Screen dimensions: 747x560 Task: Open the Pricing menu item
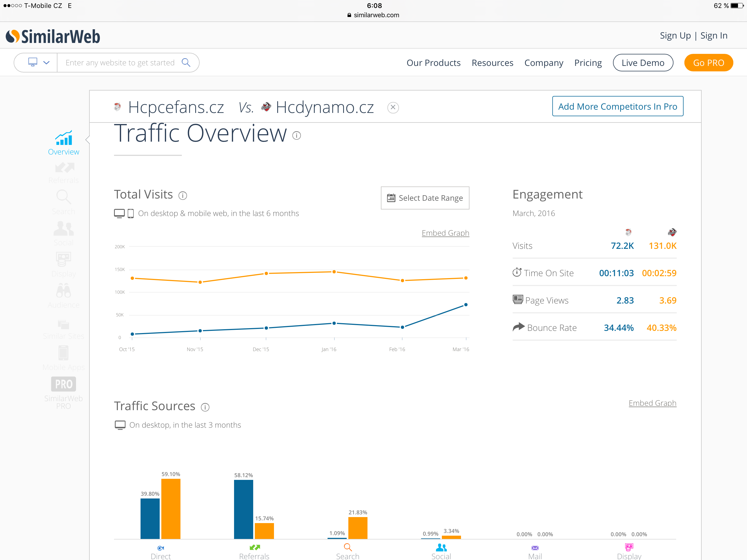588,63
